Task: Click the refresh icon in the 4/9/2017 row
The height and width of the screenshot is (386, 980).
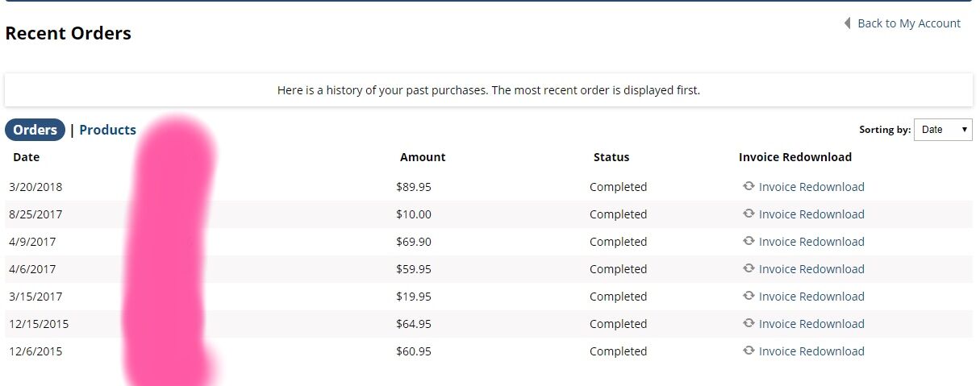Action: (x=749, y=241)
